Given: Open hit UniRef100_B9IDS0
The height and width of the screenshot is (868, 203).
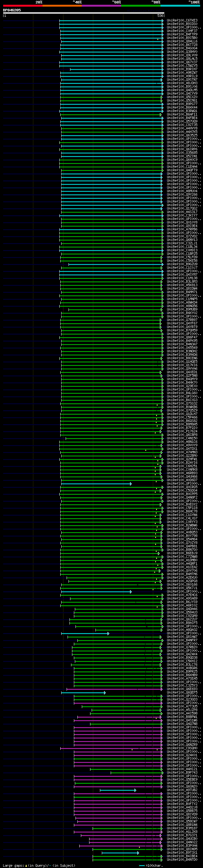Looking at the screenshot, I should coord(182,24).
